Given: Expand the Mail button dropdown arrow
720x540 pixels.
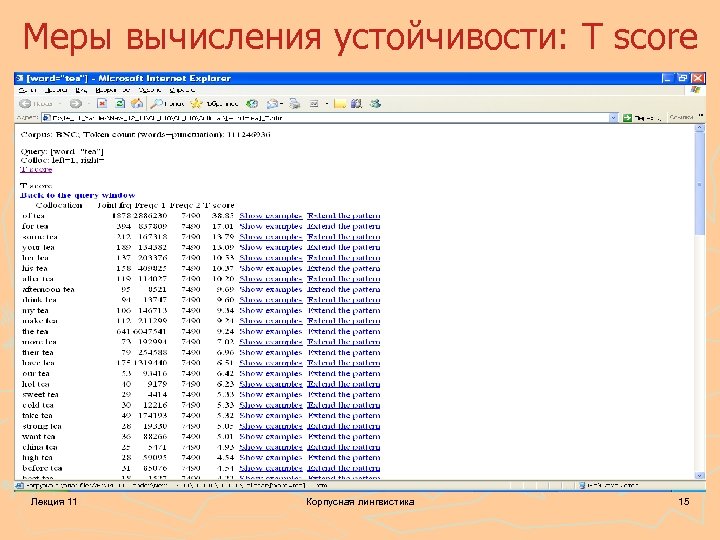Looking at the screenshot, I should pos(281,104).
